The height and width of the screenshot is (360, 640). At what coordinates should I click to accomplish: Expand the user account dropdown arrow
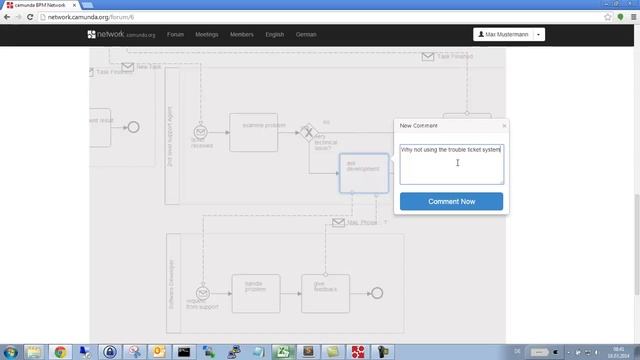538,35
